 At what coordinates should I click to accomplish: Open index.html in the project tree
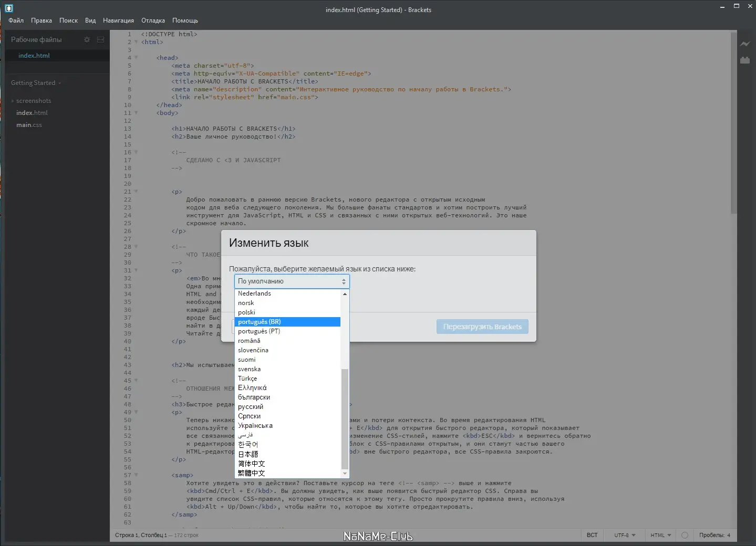[32, 113]
